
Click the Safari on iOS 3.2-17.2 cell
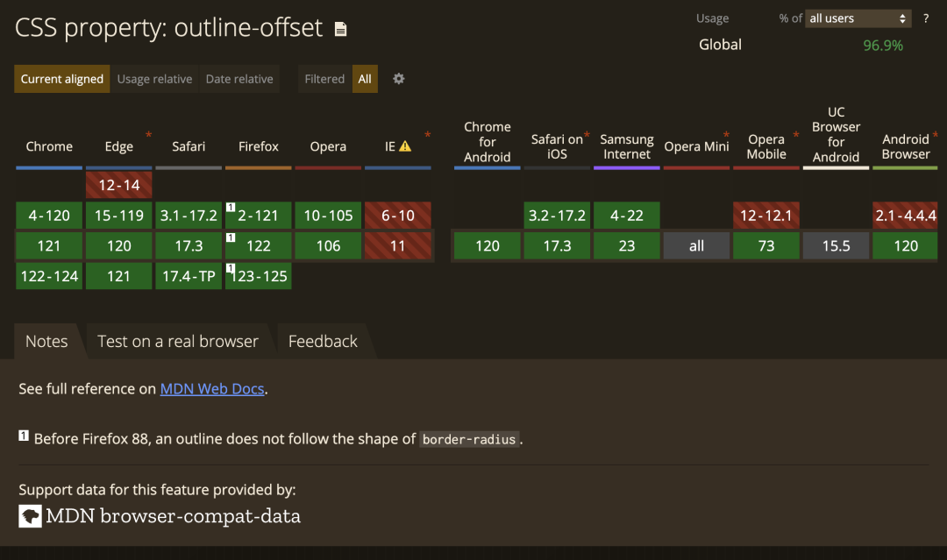pyautogui.click(x=557, y=216)
